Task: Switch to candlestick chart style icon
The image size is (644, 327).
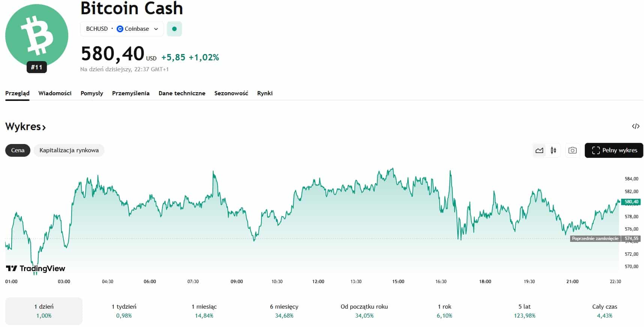Action: tap(554, 150)
